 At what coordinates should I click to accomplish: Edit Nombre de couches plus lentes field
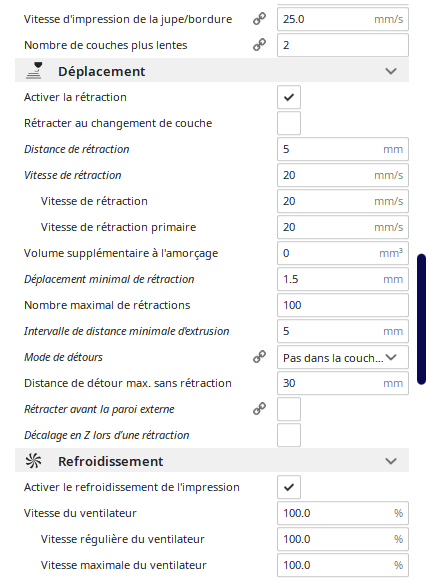(343, 45)
